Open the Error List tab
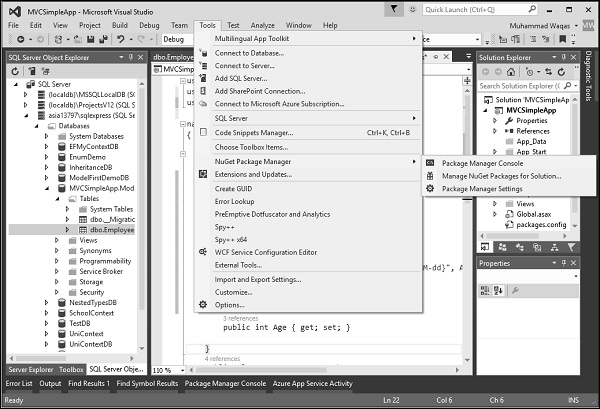Image resolution: width=600 pixels, height=409 pixels. [19, 383]
